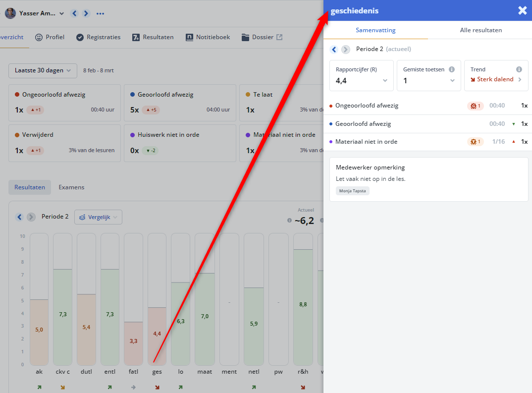Select the ak grade bar 5,0
Image resolution: width=532 pixels, height=393 pixels.
tap(39, 332)
